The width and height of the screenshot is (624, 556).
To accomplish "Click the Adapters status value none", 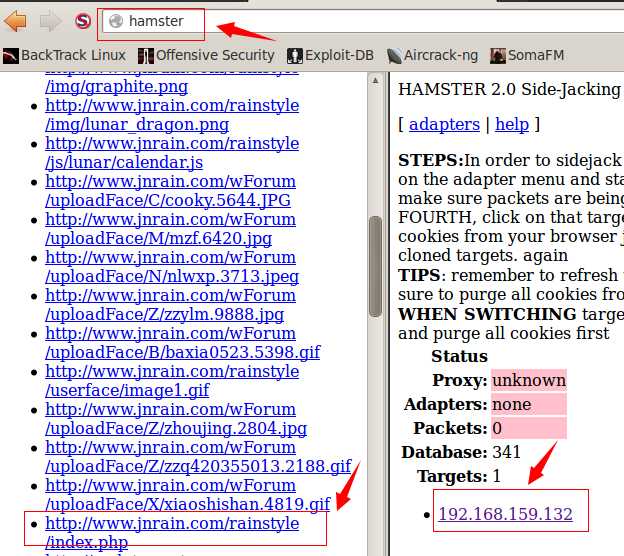I will (528, 404).
